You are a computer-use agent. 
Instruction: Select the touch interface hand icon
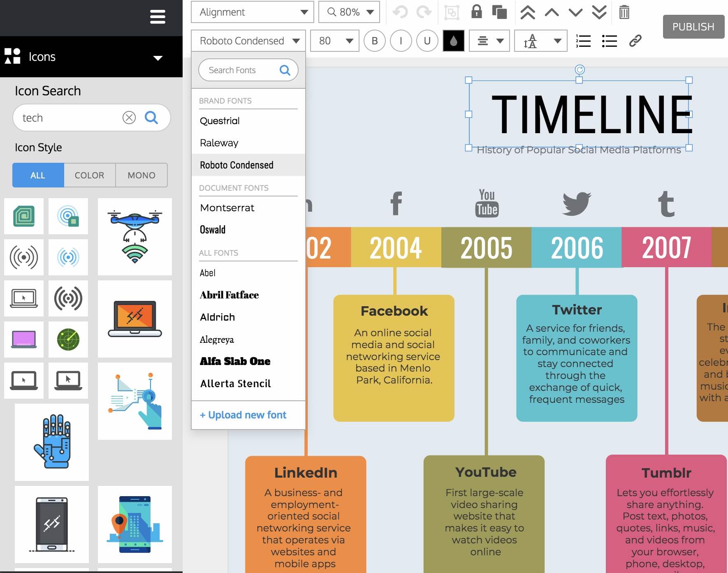[135, 401]
